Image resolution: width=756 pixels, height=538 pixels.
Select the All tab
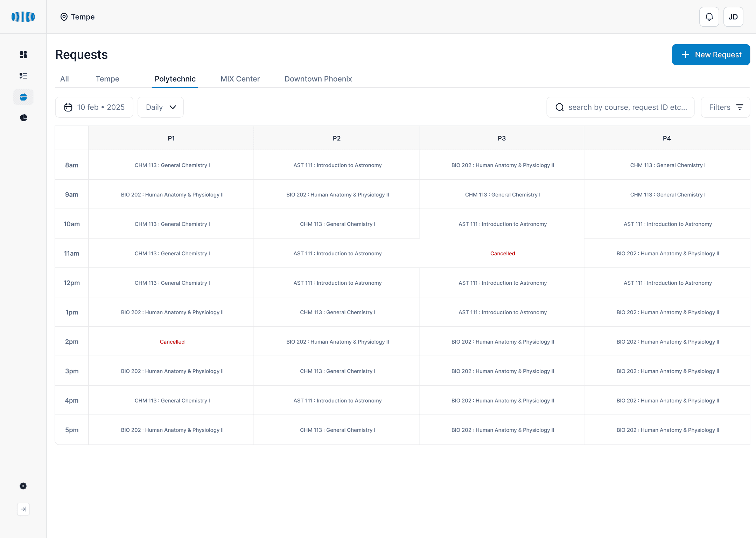(x=64, y=79)
